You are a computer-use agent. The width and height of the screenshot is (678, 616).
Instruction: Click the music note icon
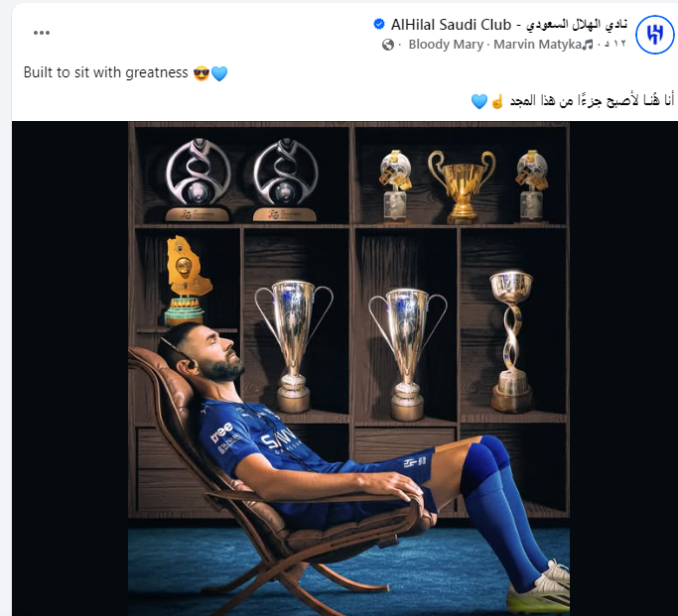(588, 44)
